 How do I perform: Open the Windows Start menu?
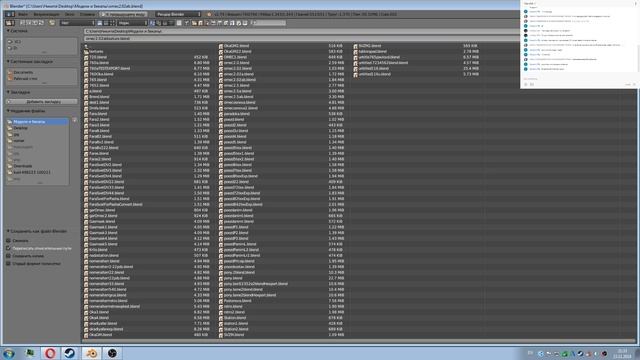tap(9, 353)
